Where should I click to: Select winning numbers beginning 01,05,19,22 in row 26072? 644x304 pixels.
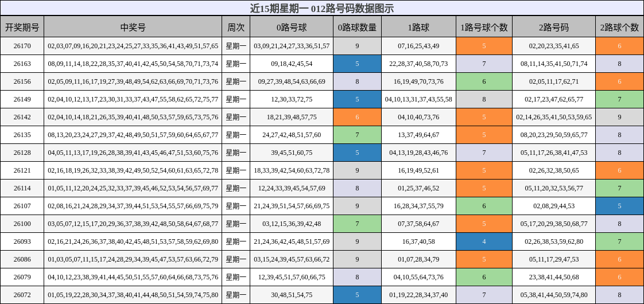pos(133,295)
